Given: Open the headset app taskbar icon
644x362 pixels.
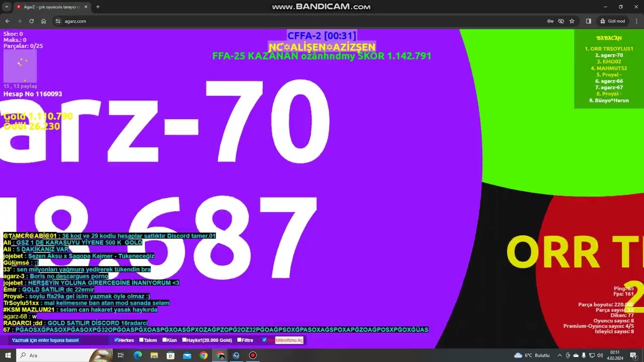Looking at the screenshot, I should point(236,355).
